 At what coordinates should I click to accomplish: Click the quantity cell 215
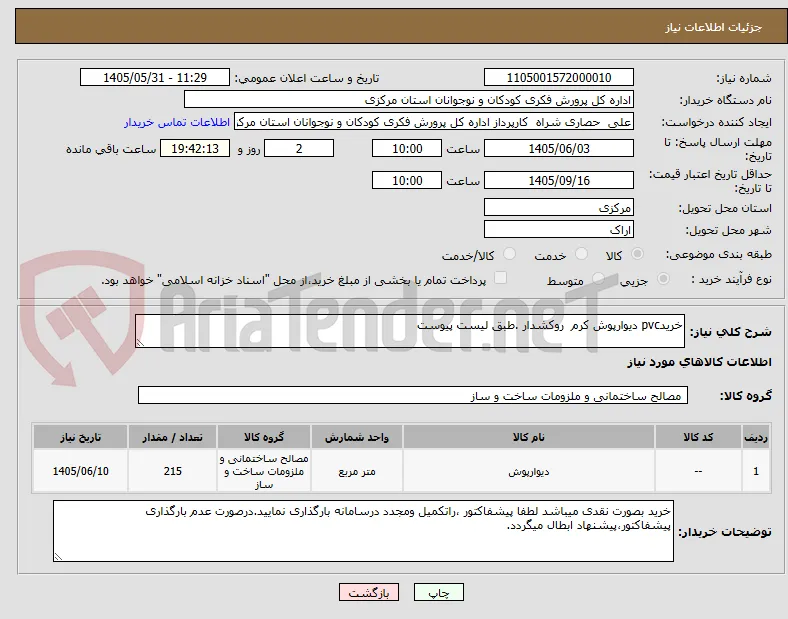pos(172,471)
